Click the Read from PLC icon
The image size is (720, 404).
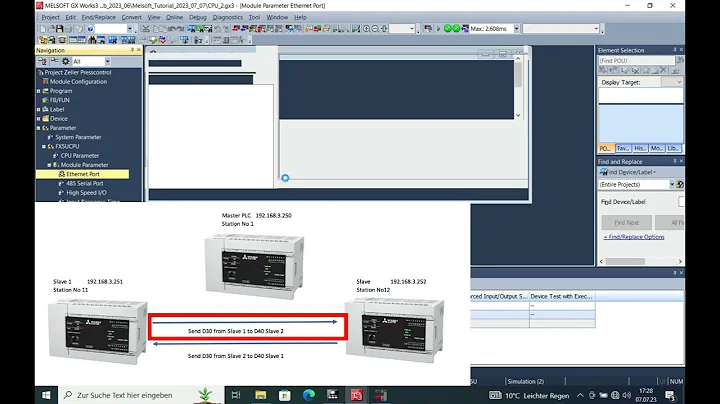245,28
